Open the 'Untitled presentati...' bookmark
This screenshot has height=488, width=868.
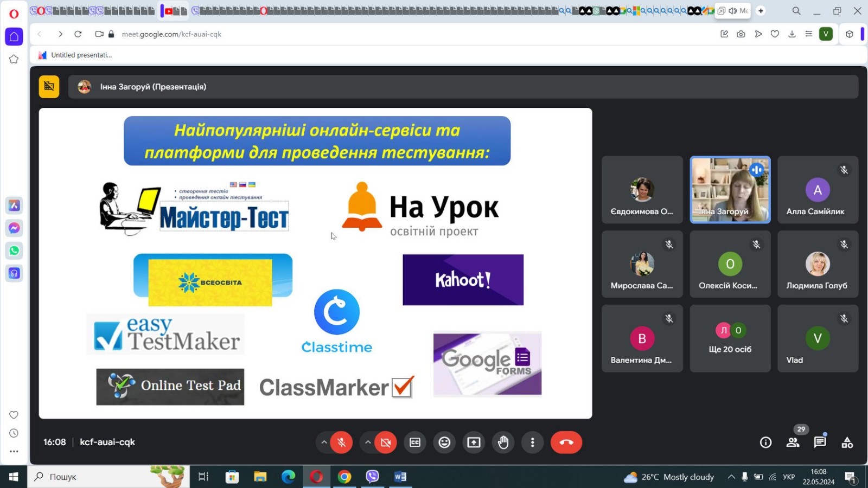click(75, 55)
